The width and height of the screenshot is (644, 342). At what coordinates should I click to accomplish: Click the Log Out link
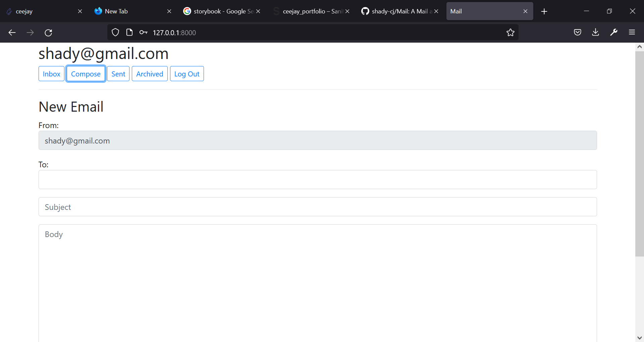(187, 74)
